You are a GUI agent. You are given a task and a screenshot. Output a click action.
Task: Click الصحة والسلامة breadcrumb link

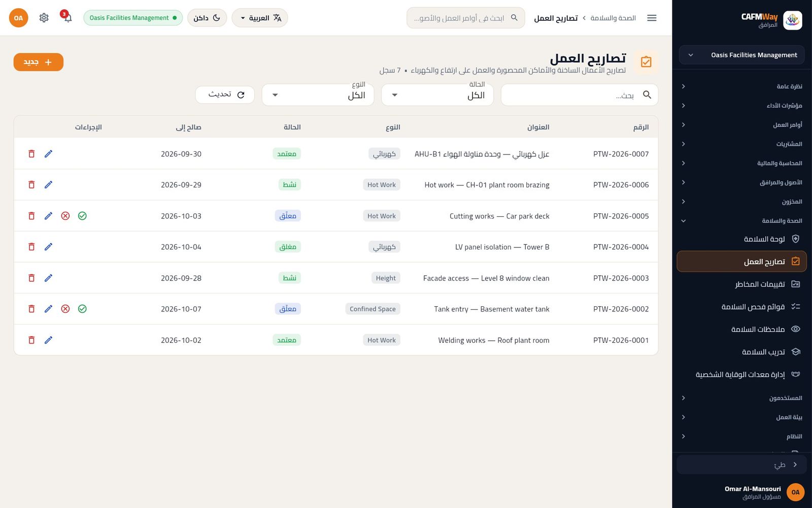[613, 18]
